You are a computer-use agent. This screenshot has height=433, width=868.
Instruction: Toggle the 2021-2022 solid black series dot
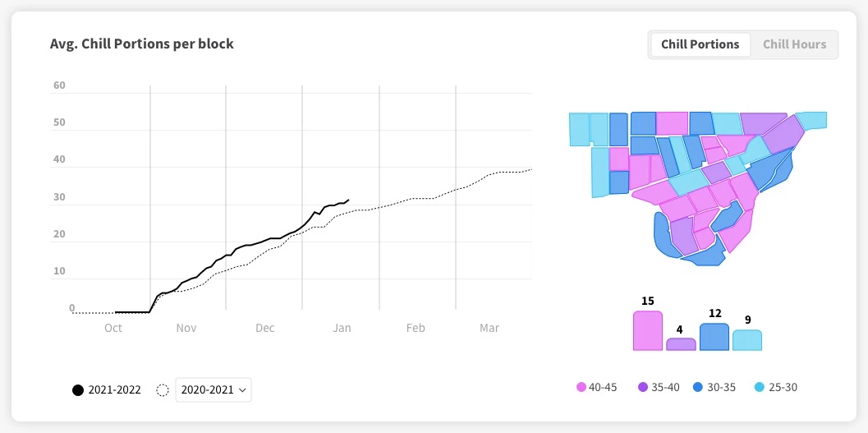(78, 390)
